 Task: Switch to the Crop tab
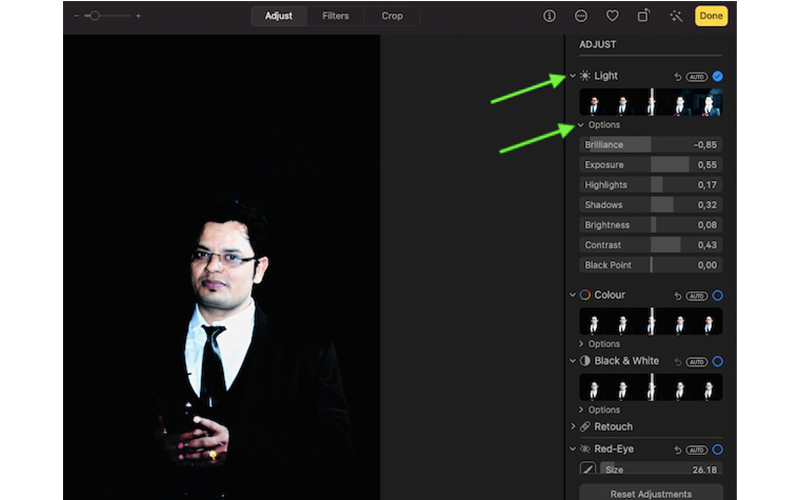click(392, 16)
